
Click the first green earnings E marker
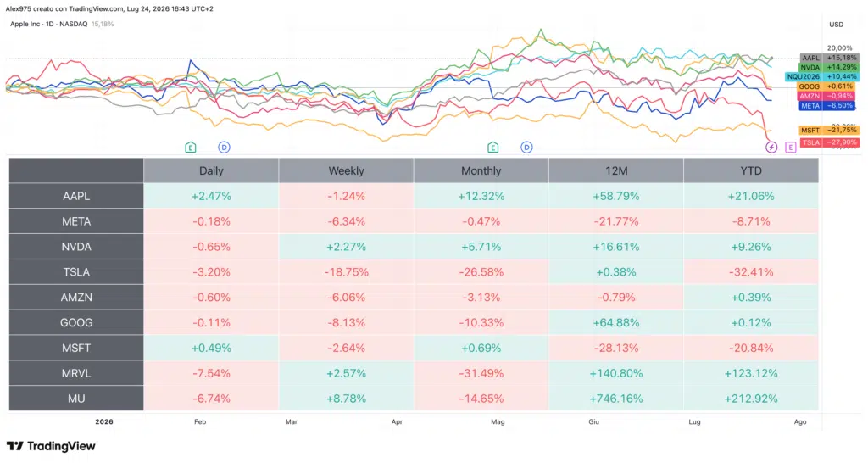coord(191,148)
